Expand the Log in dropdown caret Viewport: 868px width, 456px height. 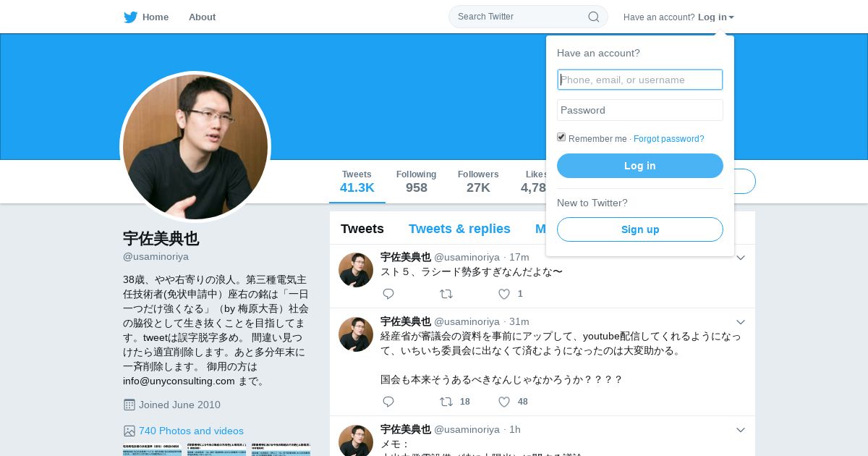pyautogui.click(x=731, y=17)
